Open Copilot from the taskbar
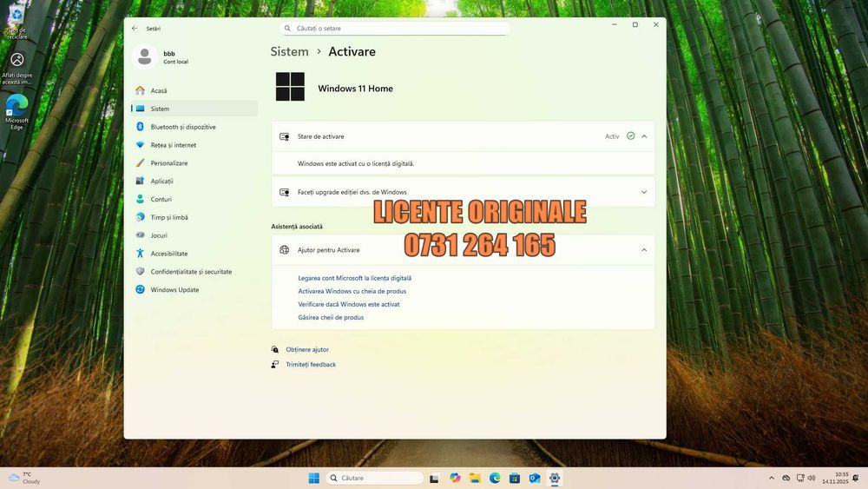Image resolution: width=868 pixels, height=489 pixels. pos(455,478)
